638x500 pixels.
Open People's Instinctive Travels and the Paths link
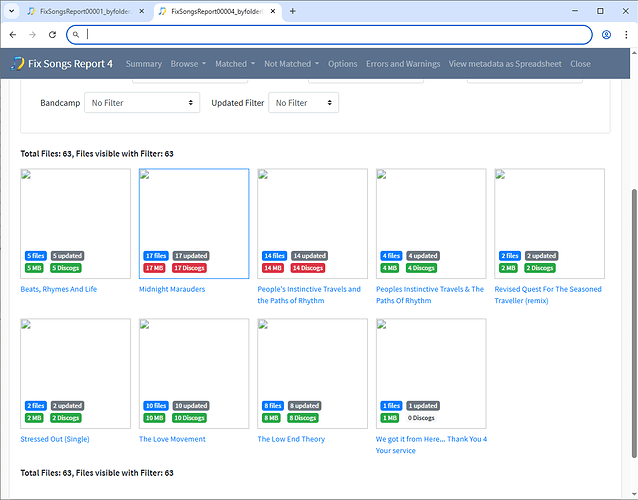pos(309,295)
